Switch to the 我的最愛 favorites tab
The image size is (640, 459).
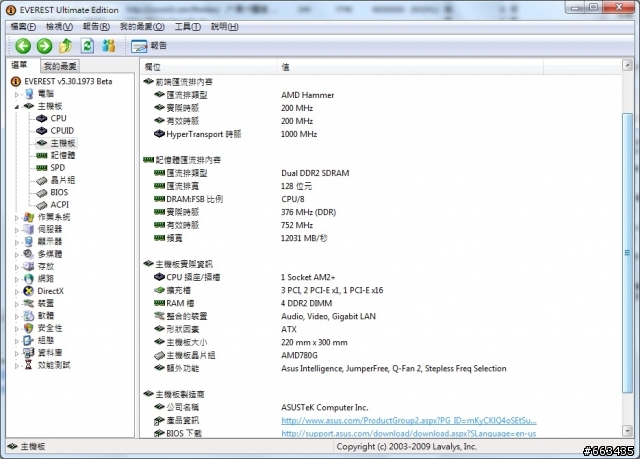[x=60, y=66]
